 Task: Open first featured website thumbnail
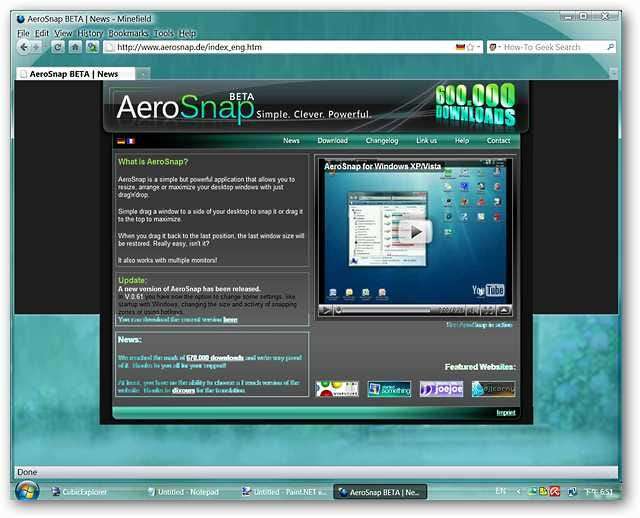(337, 389)
